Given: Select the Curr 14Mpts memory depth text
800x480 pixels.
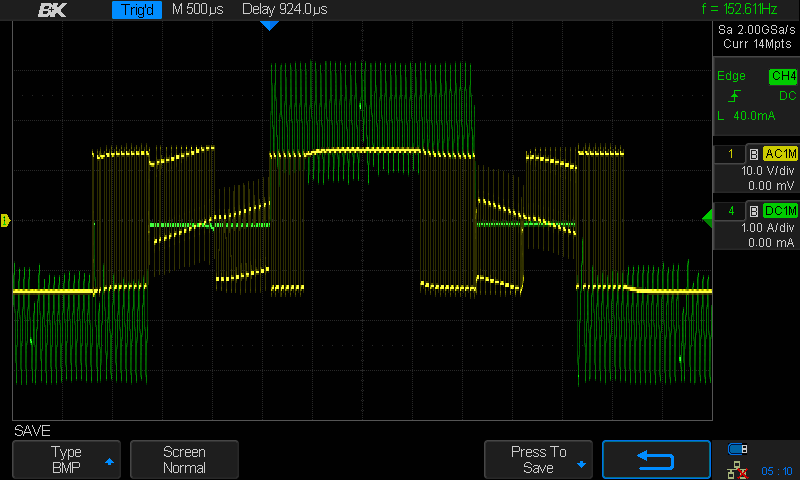Looking at the screenshot, I should (x=757, y=44).
